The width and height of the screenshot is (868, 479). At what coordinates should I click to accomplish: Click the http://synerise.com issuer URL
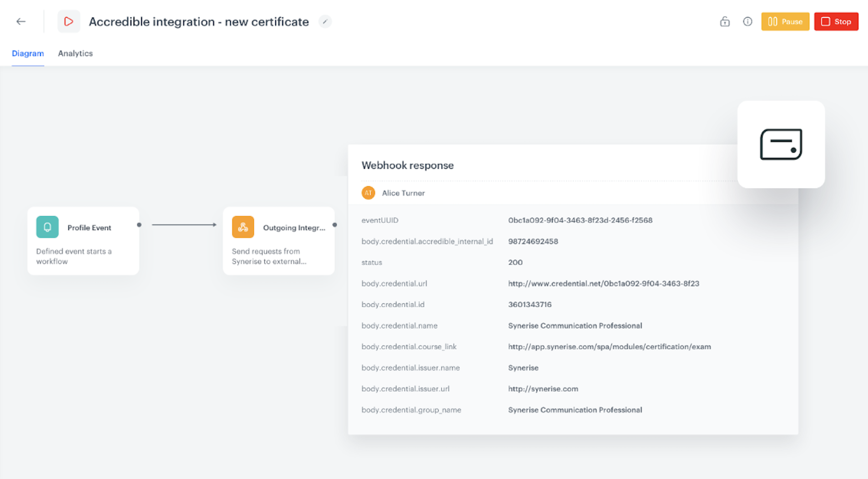(543, 389)
